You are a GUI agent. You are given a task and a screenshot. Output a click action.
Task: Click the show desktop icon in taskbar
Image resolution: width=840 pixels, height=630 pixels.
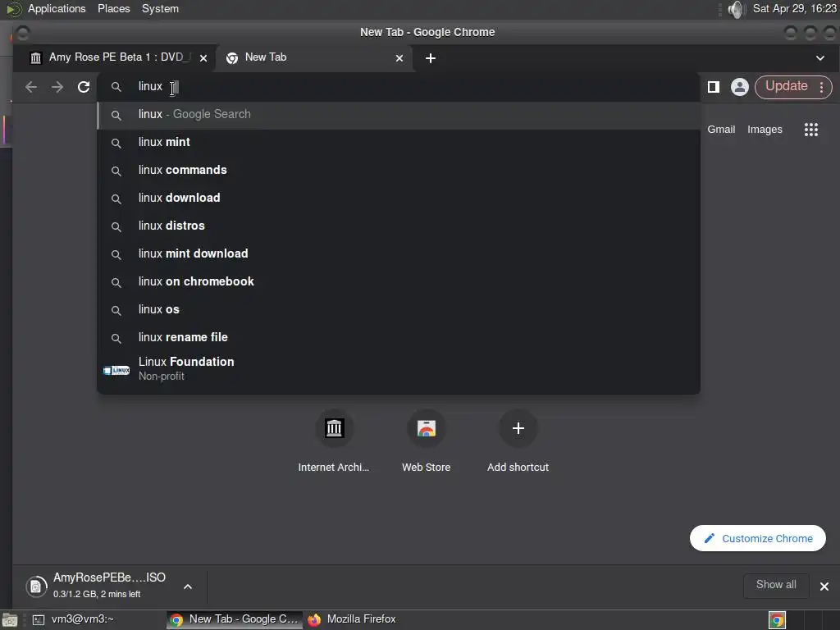[10, 620]
